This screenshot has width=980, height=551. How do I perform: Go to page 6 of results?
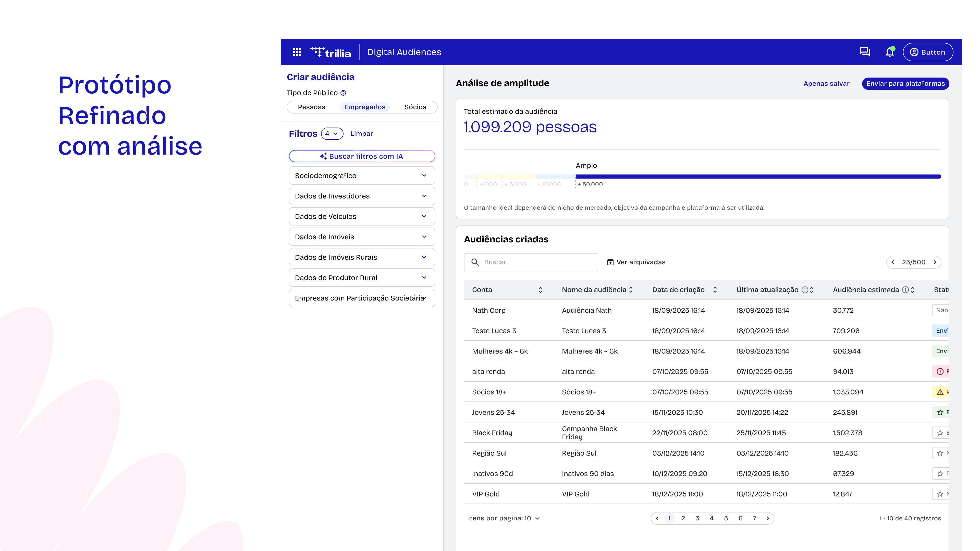(740, 518)
